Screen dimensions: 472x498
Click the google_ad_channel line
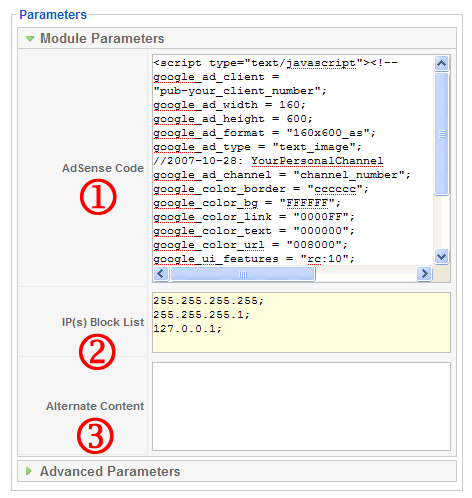tap(282, 175)
